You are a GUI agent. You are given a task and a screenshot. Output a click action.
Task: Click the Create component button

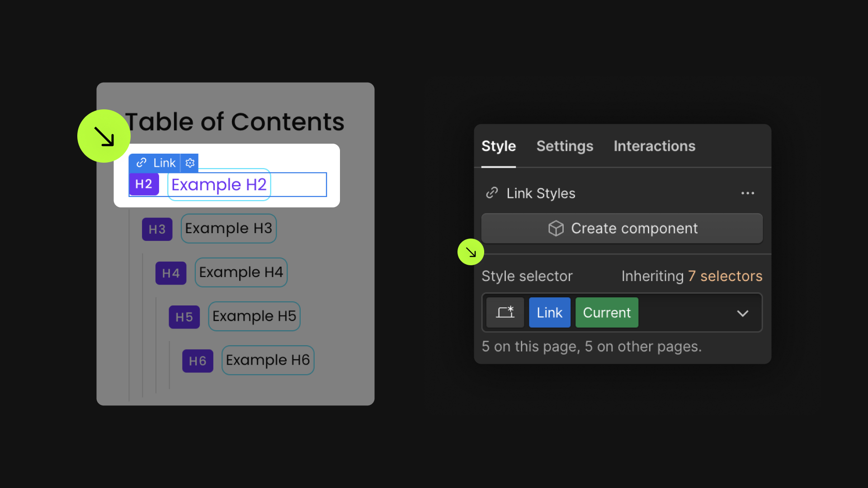622,228
